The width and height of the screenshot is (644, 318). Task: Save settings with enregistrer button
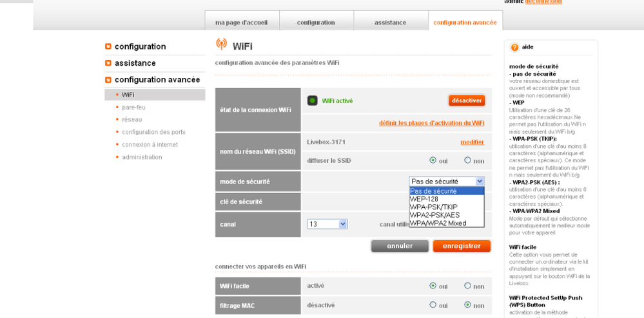pyautogui.click(x=462, y=246)
